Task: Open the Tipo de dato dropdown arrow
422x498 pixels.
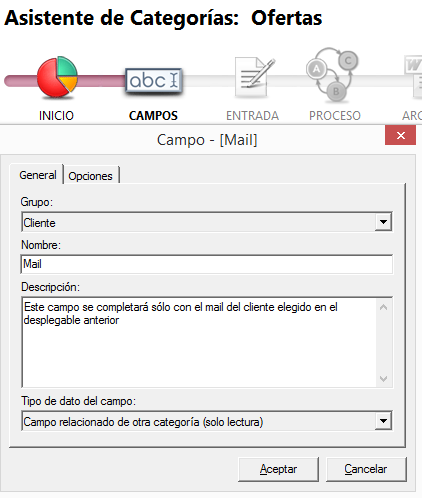Action: [383, 421]
